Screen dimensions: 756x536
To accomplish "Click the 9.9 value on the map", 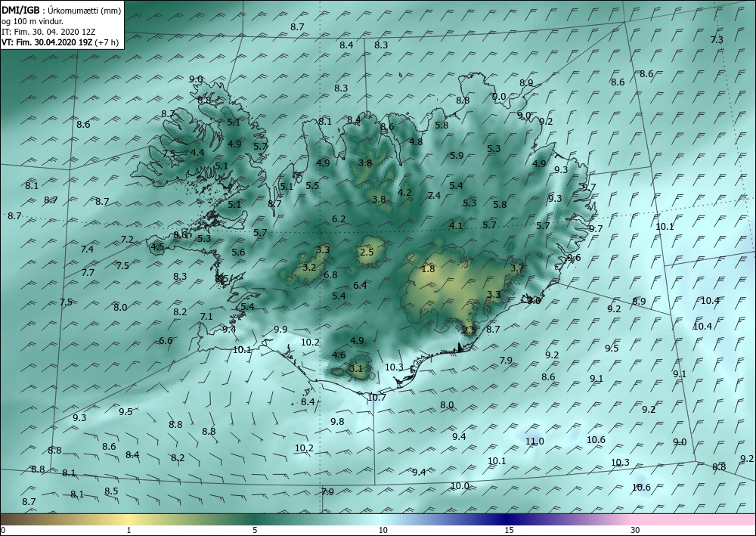I will [280, 330].
